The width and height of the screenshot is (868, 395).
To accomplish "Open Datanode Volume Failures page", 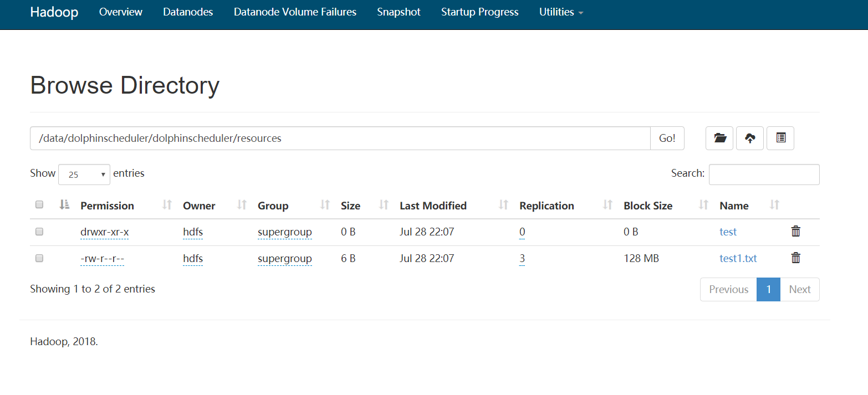I will click(x=295, y=12).
